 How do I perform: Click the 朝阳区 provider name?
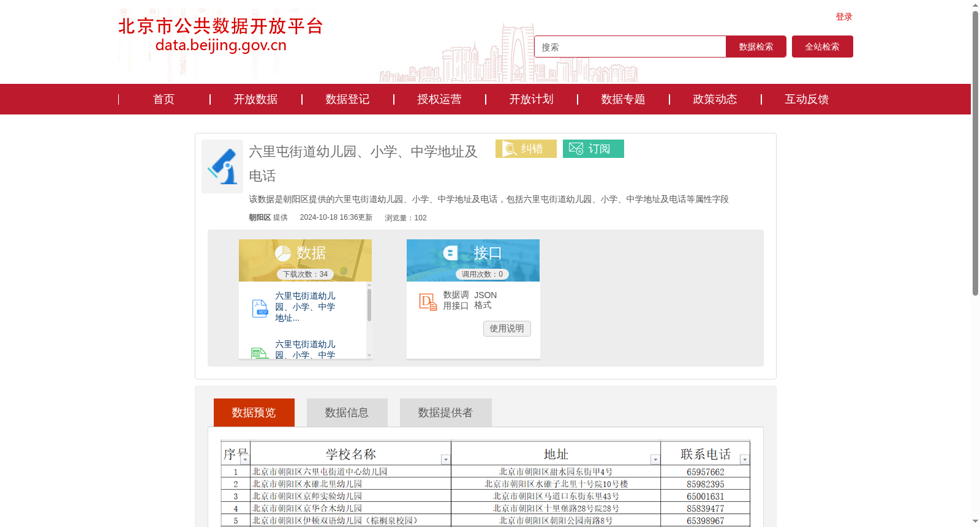coord(260,217)
